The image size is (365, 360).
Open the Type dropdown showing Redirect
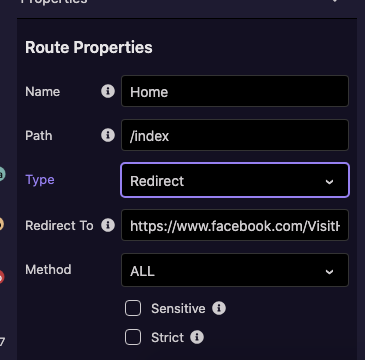[235, 180]
